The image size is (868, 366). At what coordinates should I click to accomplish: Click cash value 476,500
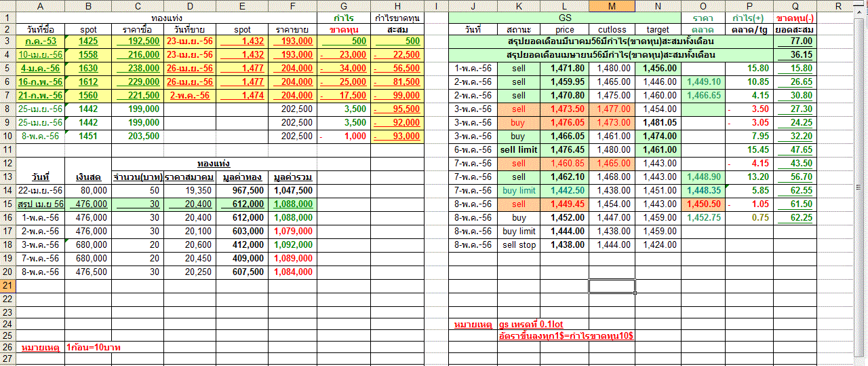(88, 272)
